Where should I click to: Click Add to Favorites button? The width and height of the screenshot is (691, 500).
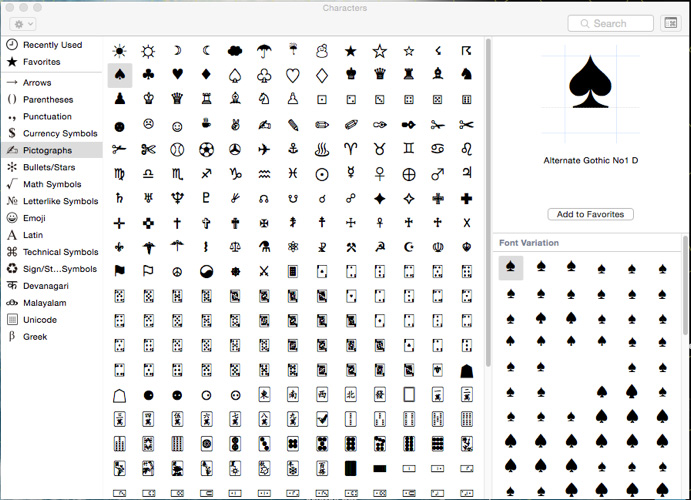(x=591, y=214)
